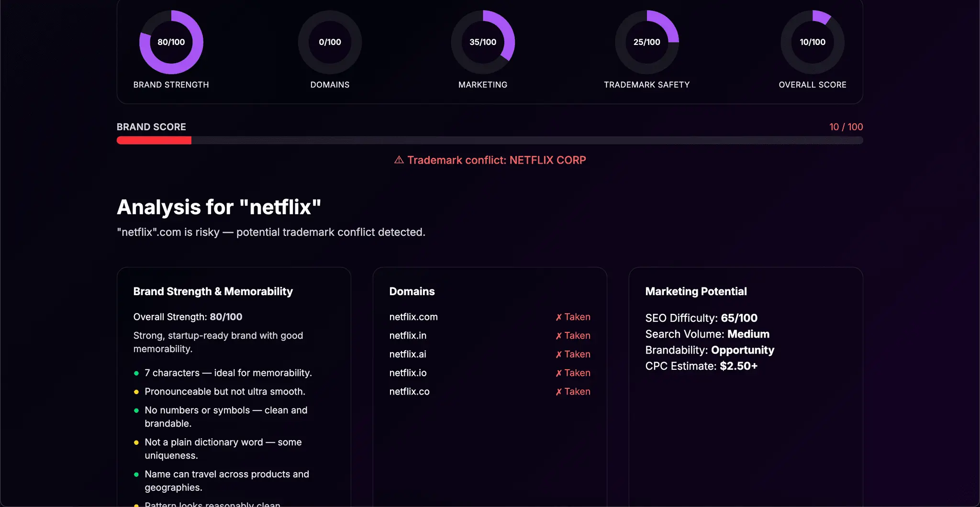980x507 pixels.
Task: Click 'CPC Estimate: $2.50+' line
Action: [x=701, y=366]
